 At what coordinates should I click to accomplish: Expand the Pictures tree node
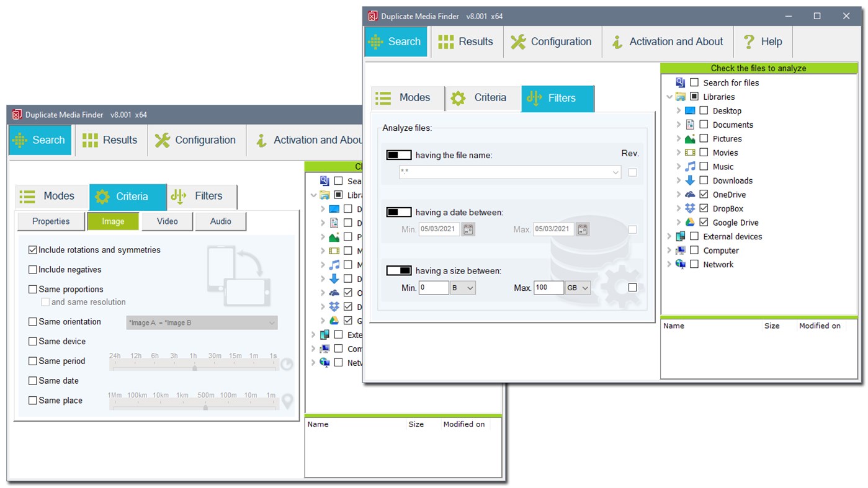pyautogui.click(x=678, y=138)
